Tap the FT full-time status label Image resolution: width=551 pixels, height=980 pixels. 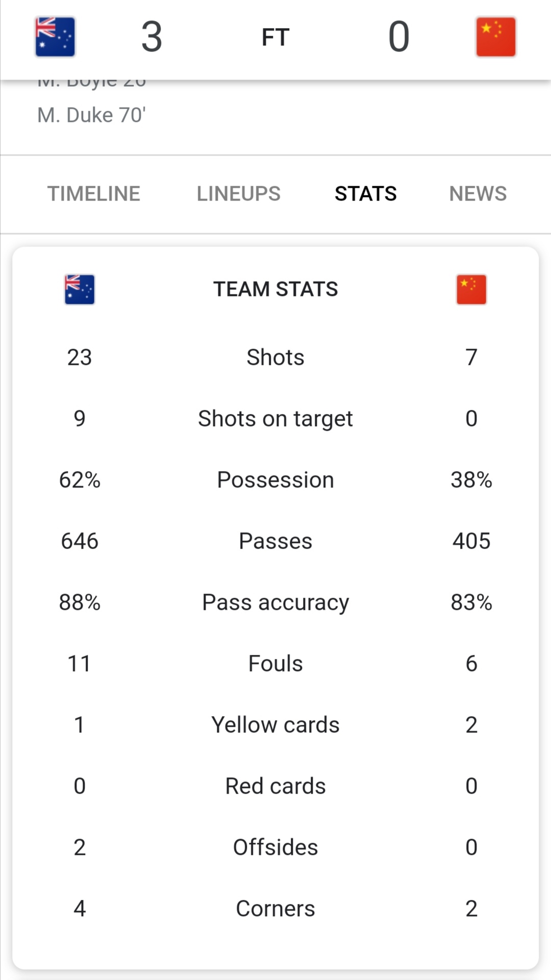coord(275,37)
